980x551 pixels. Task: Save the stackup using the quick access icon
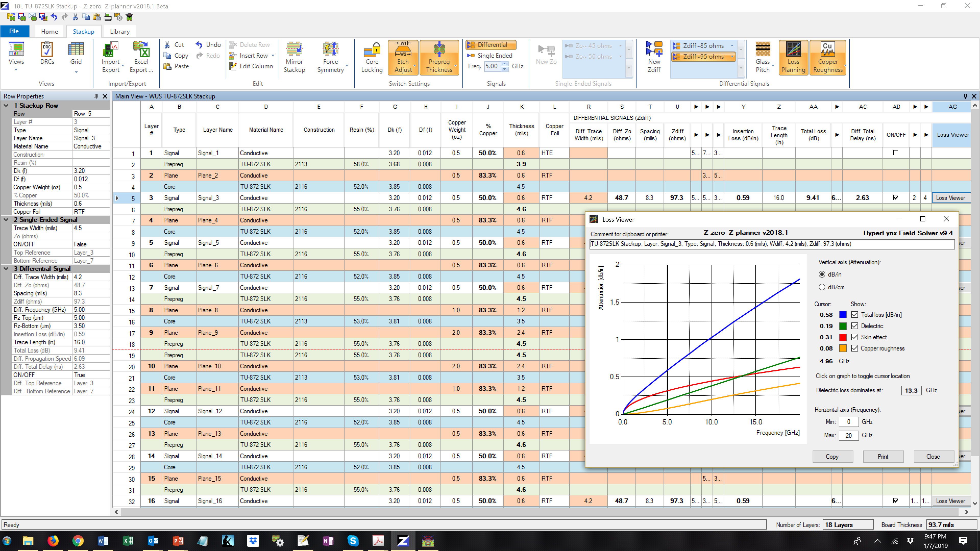click(22, 17)
